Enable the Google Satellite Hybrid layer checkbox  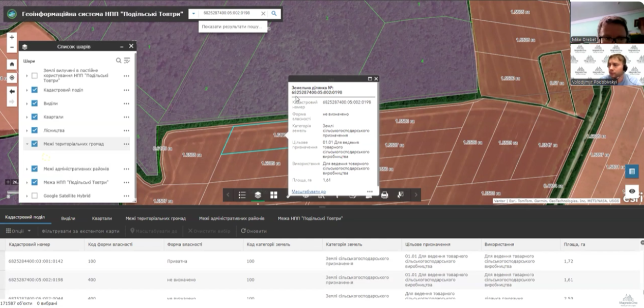click(x=35, y=195)
